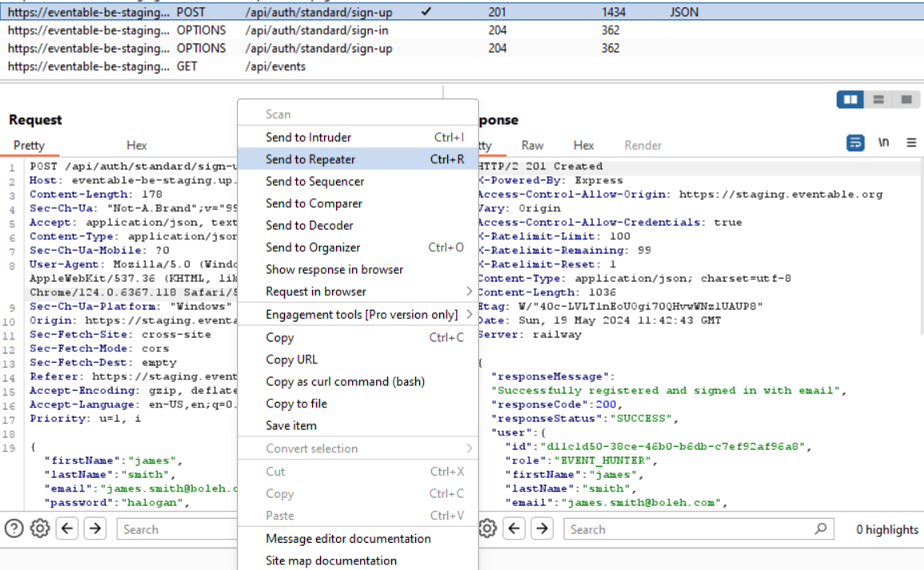This screenshot has width=924, height=570.
Task: Click the "0 highlights" label
Action: (887, 529)
